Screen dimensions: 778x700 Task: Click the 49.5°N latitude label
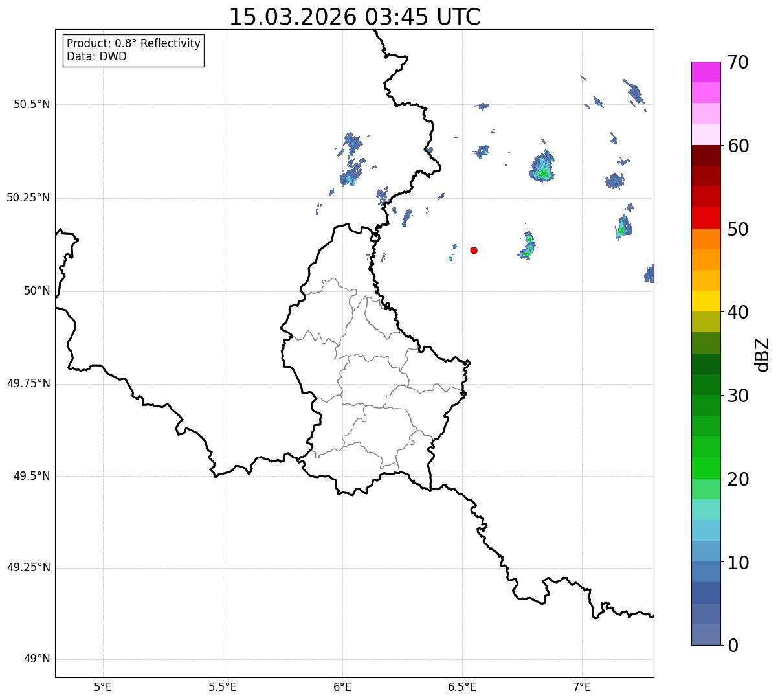tap(32, 476)
